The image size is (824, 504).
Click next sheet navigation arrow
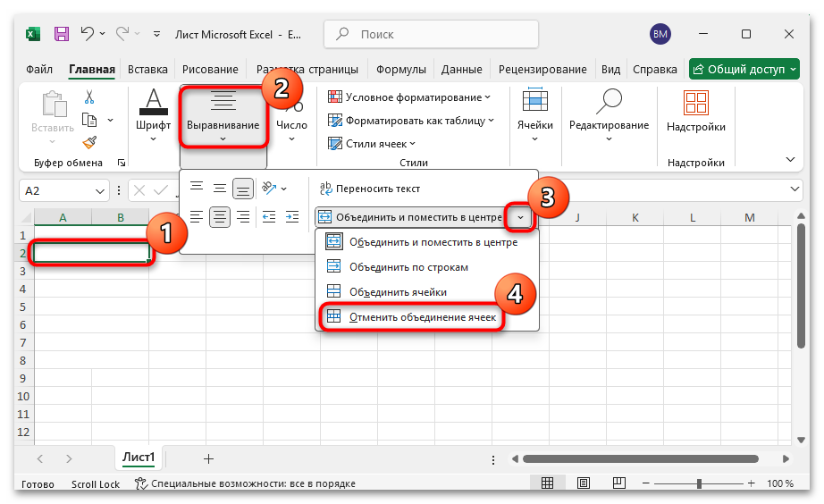click(69, 458)
